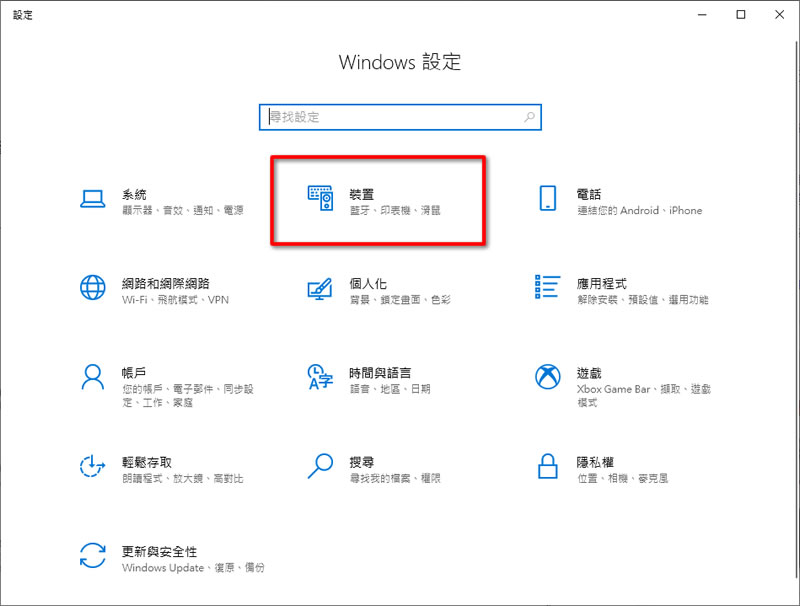Open the 帳戶 person icon
The width and height of the screenshot is (800, 606).
pyautogui.click(x=93, y=377)
